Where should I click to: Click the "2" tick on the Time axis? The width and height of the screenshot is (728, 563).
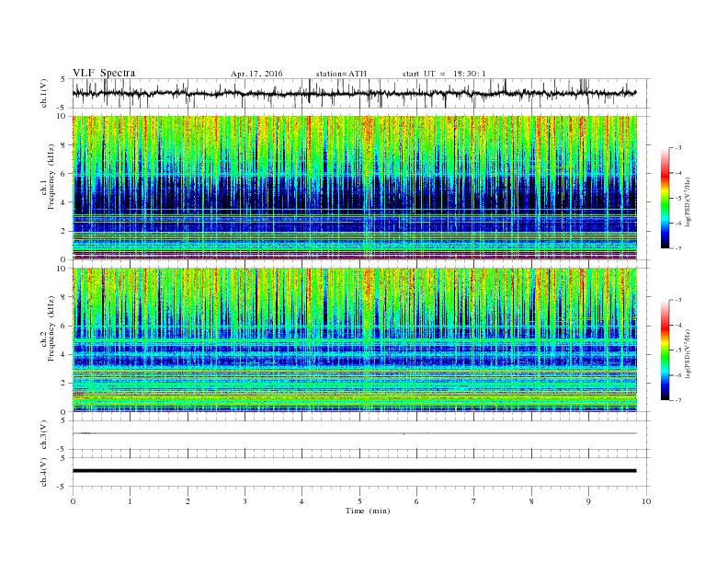[188, 501]
